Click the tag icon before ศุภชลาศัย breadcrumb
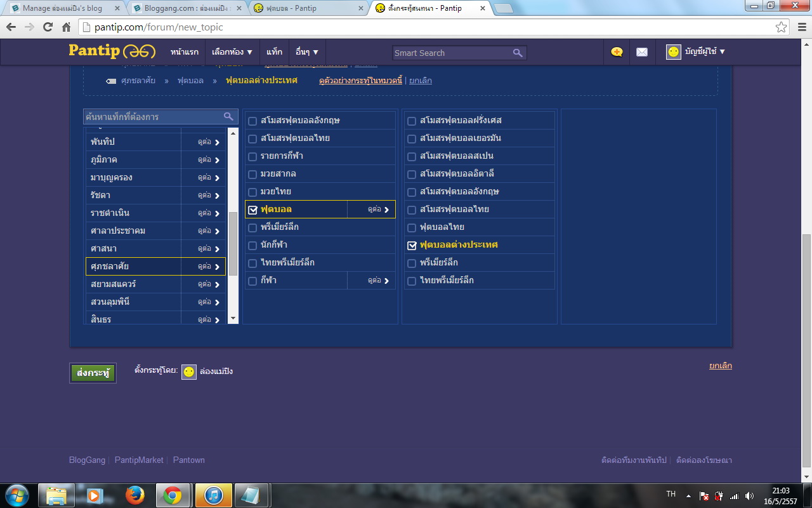Image resolution: width=812 pixels, height=508 pixels. (x=111, y=81)
